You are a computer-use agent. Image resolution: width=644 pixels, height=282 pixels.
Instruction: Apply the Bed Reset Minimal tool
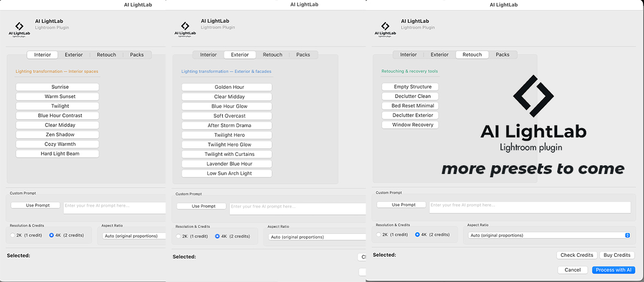[x=410, y=105]
